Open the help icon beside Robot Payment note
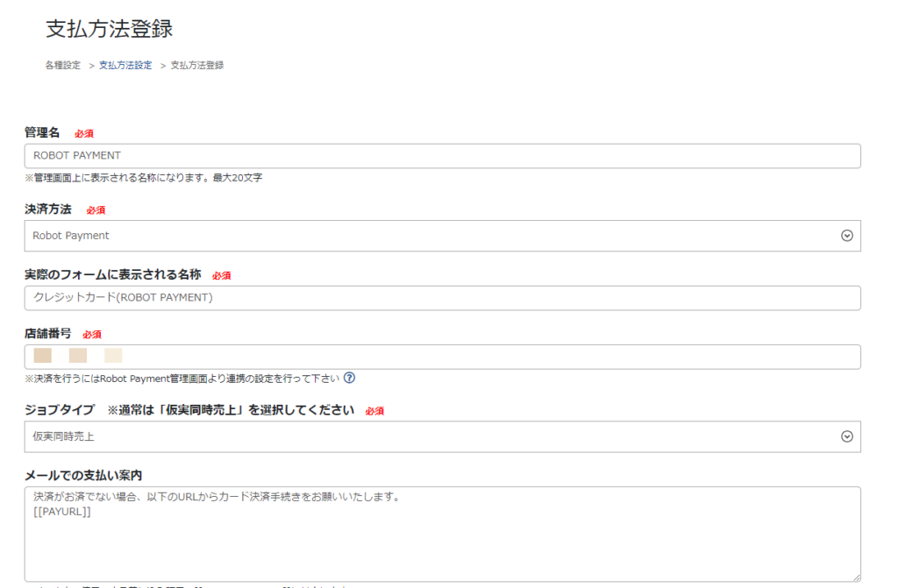This screenshot has width=898, height=588. 349,378
